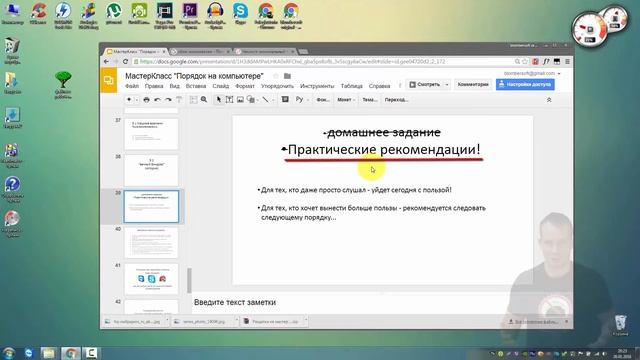Click the filmstrip vertical scrollbar handle

click(x=189, y=280)
